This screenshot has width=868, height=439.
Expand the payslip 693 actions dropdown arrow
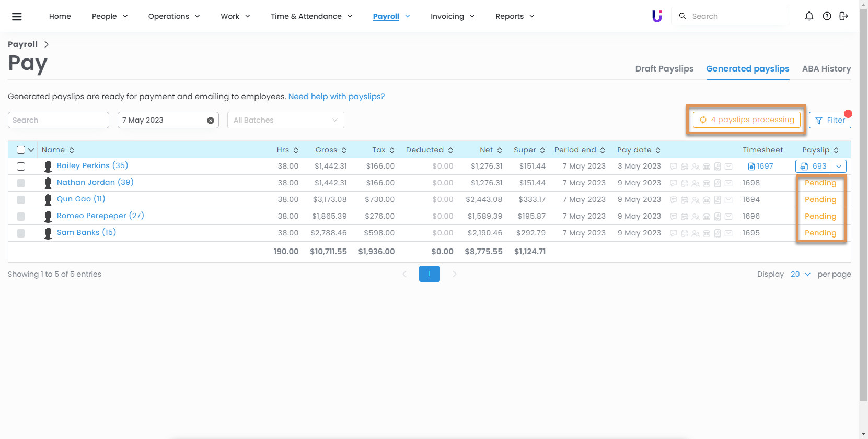[839, 167]
